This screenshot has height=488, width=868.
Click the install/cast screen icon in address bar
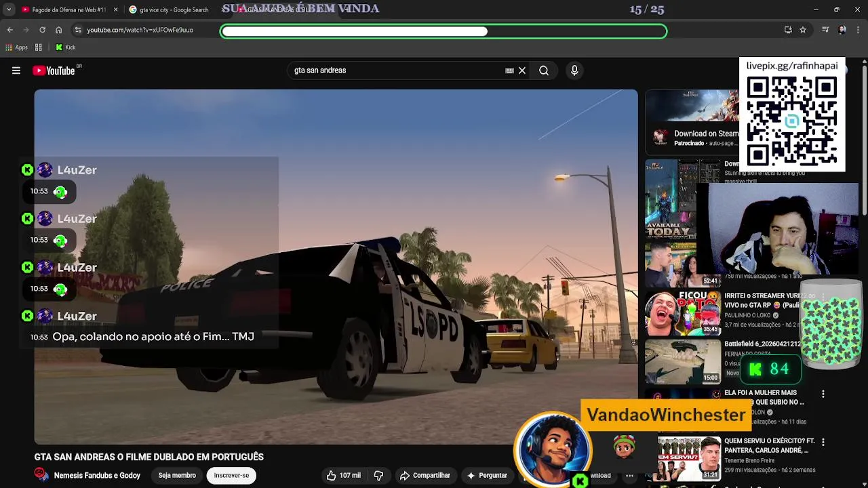(x=788, y=30)
